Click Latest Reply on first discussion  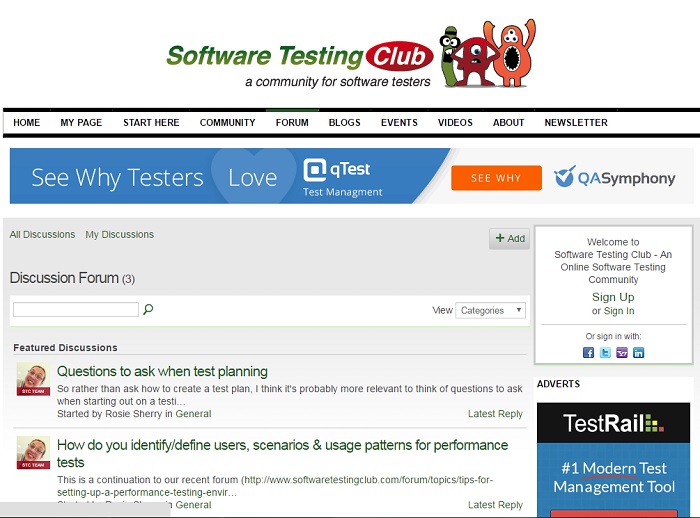coord(495,414)
